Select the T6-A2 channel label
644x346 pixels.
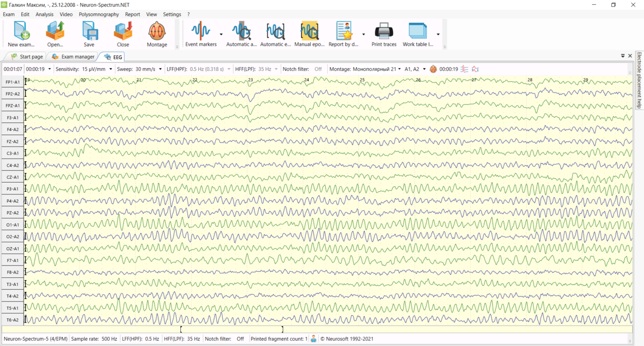pyautogui.click(x=12, y=320)
